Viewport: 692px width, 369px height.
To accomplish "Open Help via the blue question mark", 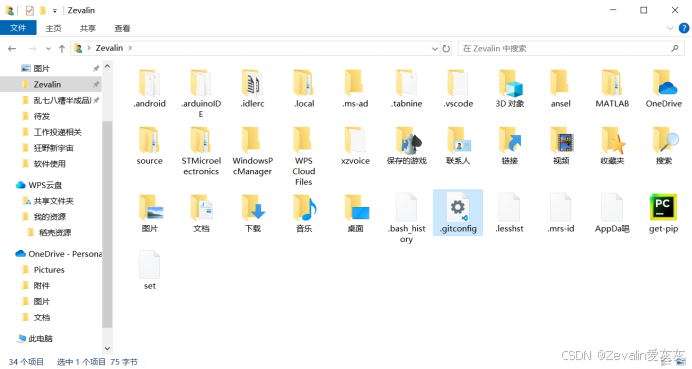I will (x=684, y=28).
